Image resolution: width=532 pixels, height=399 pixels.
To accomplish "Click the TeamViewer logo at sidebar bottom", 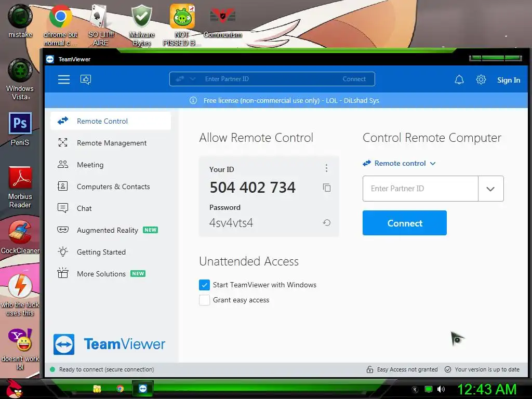I will click(x=109, y=344).
